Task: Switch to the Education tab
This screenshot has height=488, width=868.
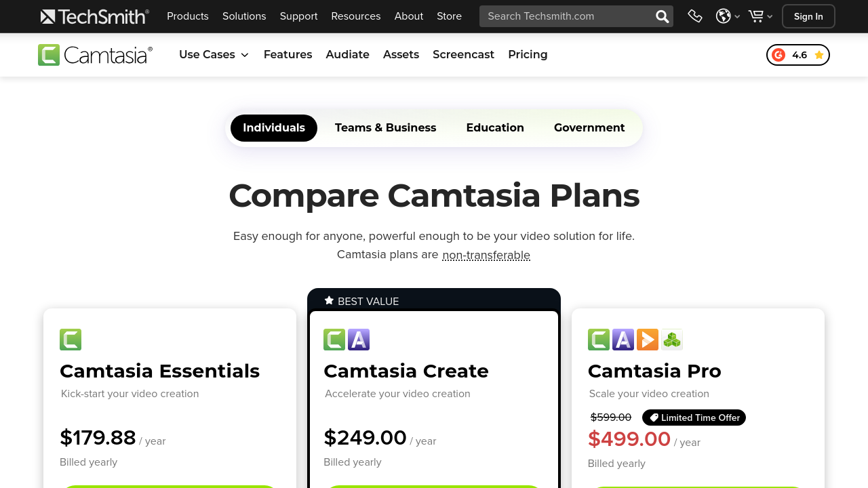Action: (495, 128)
